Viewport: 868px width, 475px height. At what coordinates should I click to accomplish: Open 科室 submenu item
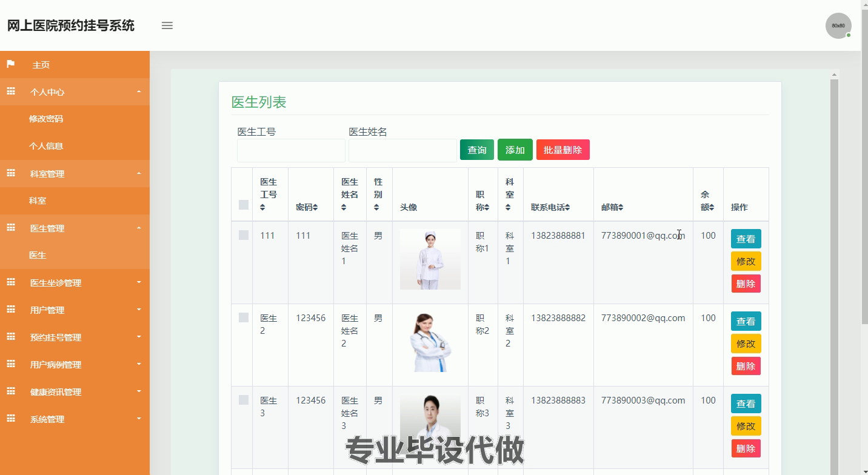pyautogui.click(x=38, y=201)
